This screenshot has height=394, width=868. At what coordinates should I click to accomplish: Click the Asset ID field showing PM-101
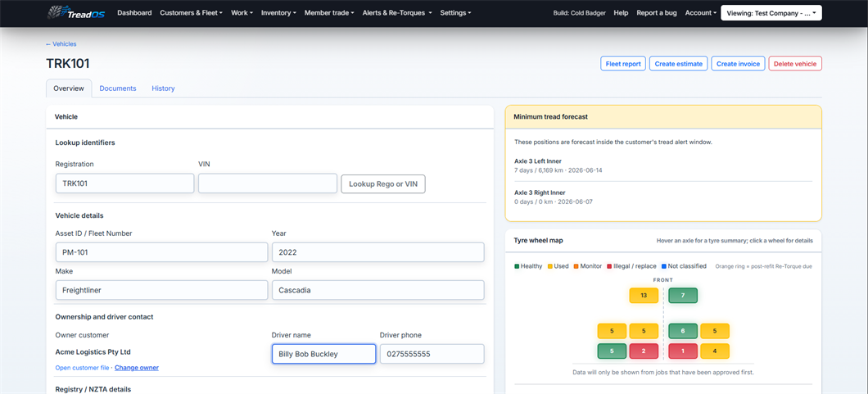[161, 252]
